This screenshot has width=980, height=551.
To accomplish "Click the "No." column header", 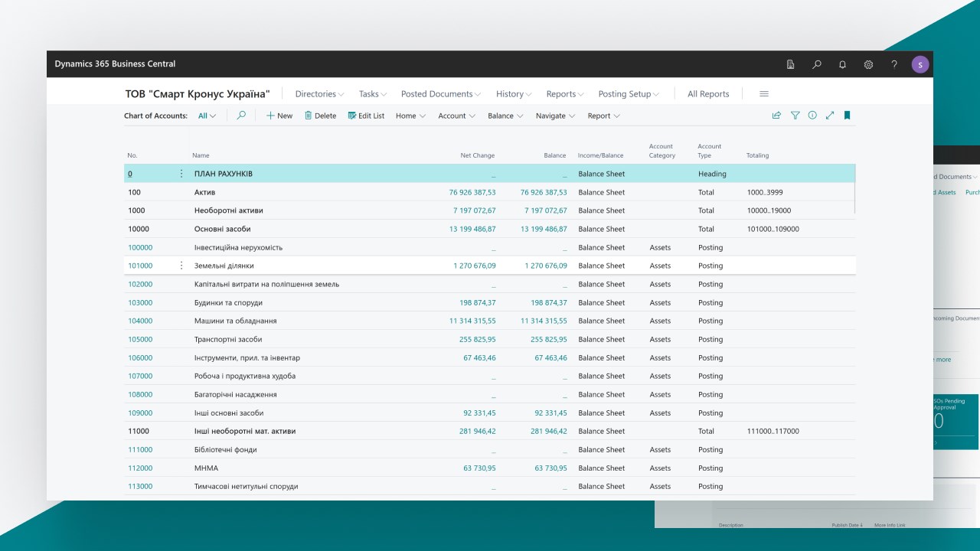I will (x=132, y=155).
